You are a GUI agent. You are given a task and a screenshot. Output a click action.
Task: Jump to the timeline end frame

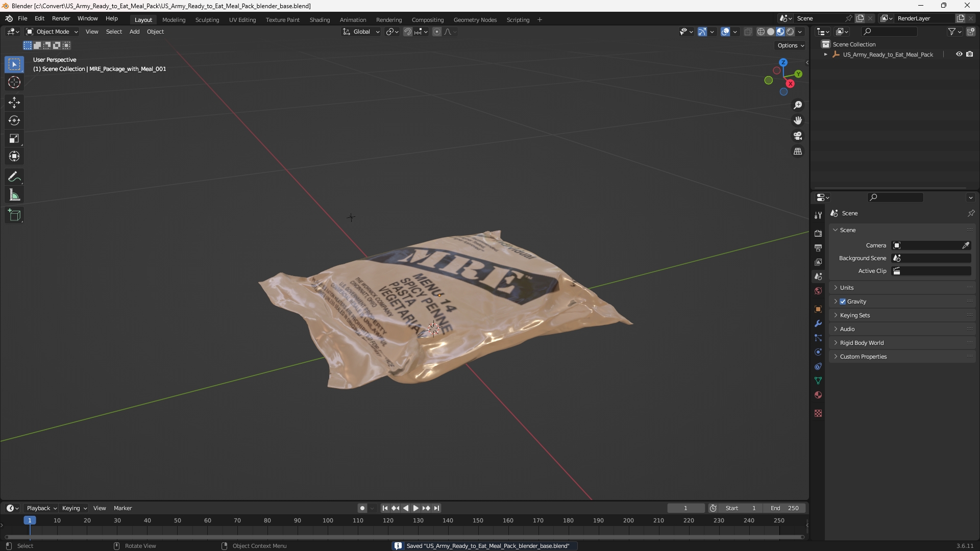pyautogui.click(x=436, y=508)
